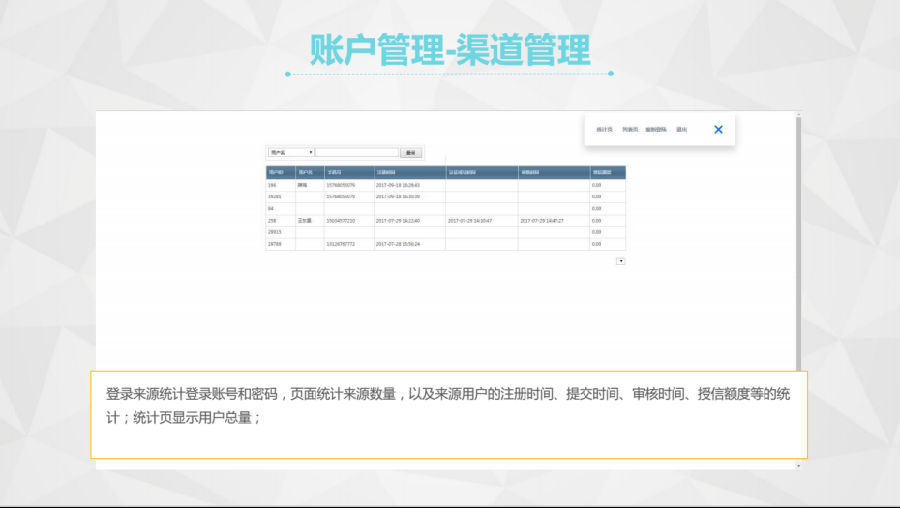The image size is (900, 508).
Task: Click the scrollbar down arrow at bottom right
Action: pyautogui.click(x=798, y=465)
